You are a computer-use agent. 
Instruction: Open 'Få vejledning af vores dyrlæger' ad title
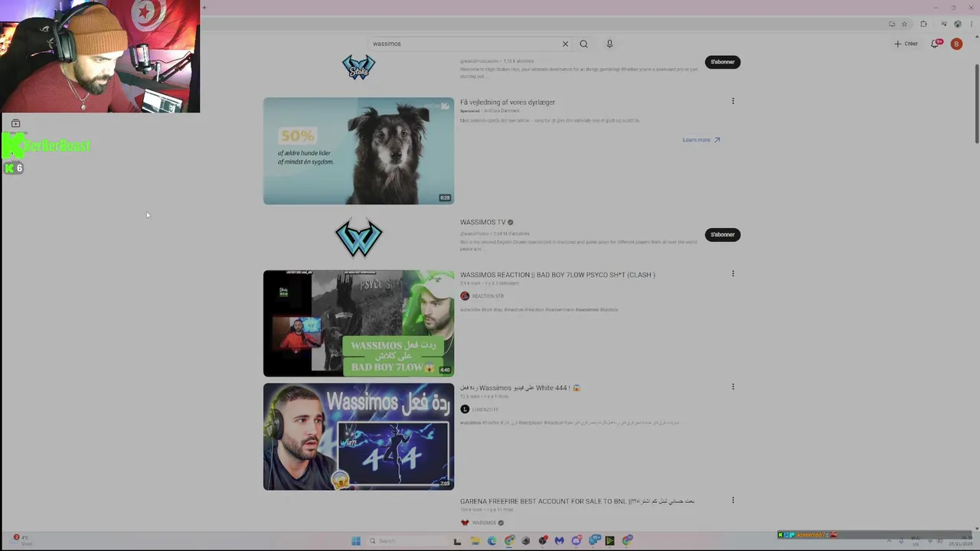pyautogui.click(x=508, y=102)
